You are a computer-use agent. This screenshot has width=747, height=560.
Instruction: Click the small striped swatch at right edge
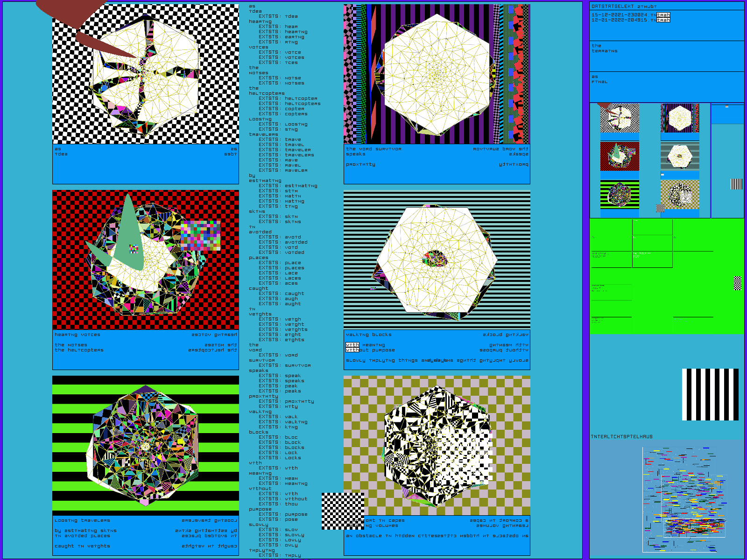(x=736, y=184)
